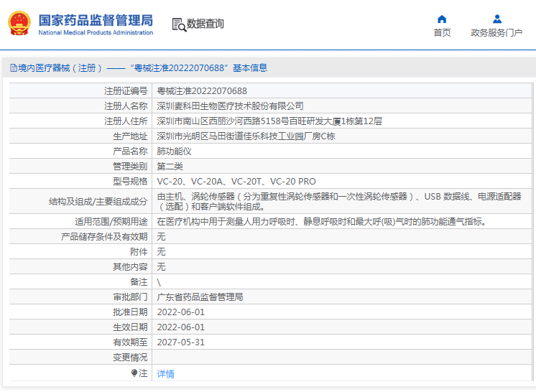Screen dimensions: 536x392
Task: Select 无 in the 其他内容 row
Action: coord(161,266)
